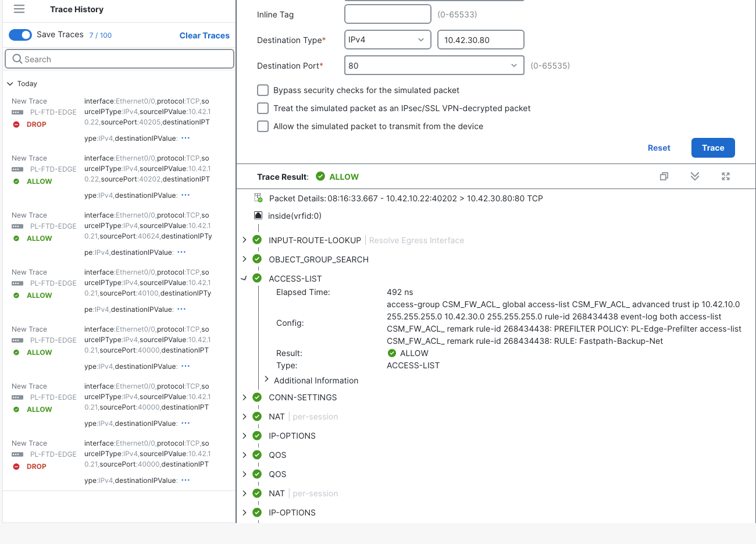
Task: Expand Additional Information under ACCESS-LIST
Action: tap(266, 379)
